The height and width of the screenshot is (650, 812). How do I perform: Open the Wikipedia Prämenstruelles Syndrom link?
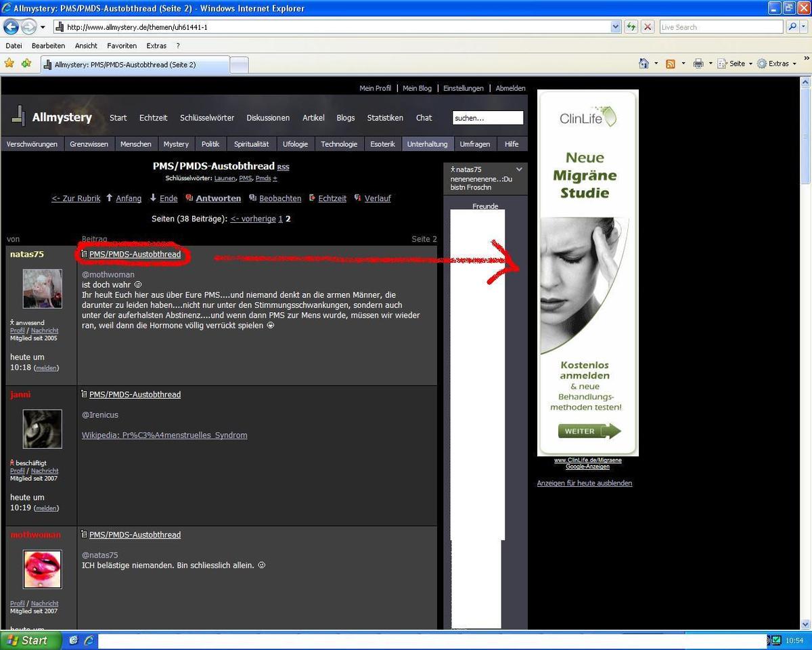(x=164, y=435)
